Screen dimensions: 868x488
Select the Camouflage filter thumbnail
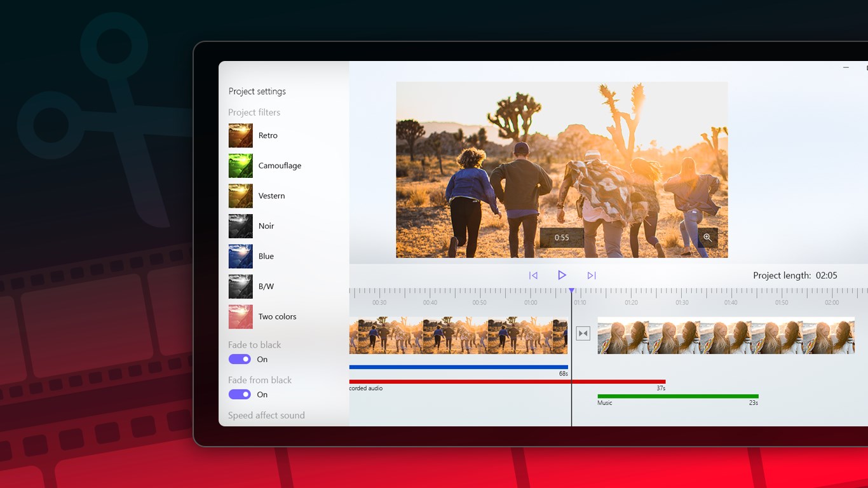click(241, 166)
